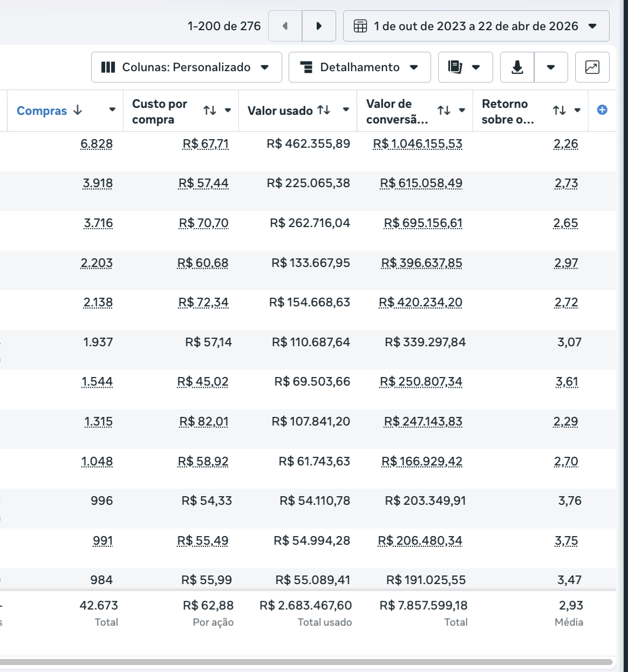This screenshot has width=628, height=672.
Task: Open the charts view icon
Action: pos(592,67)
